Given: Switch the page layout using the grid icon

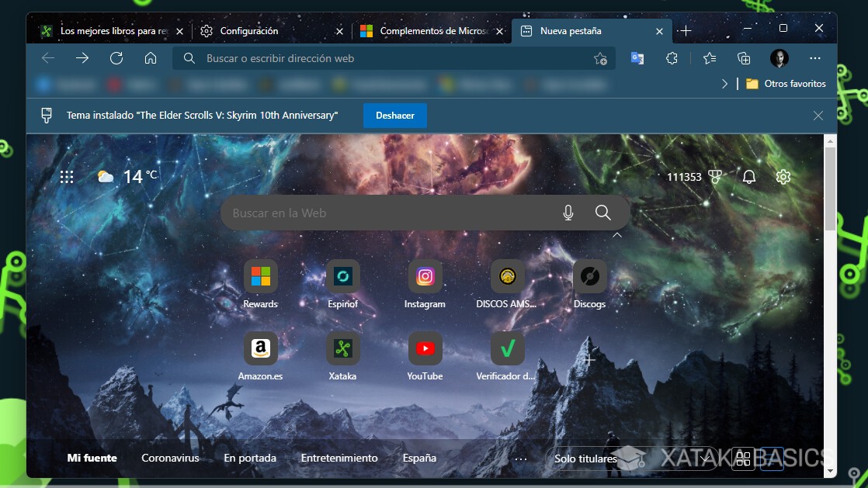Looking at the screenshot, I should coord(742,459).
